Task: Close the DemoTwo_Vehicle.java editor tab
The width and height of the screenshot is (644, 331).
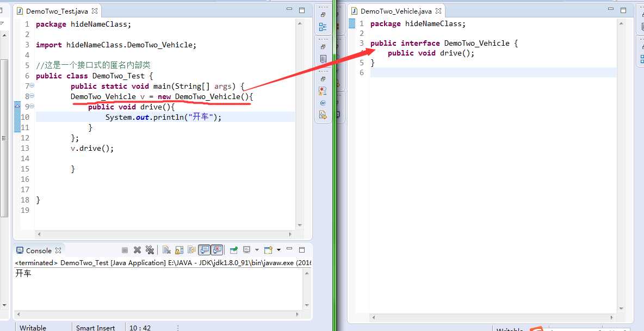Action: point(438,11)
